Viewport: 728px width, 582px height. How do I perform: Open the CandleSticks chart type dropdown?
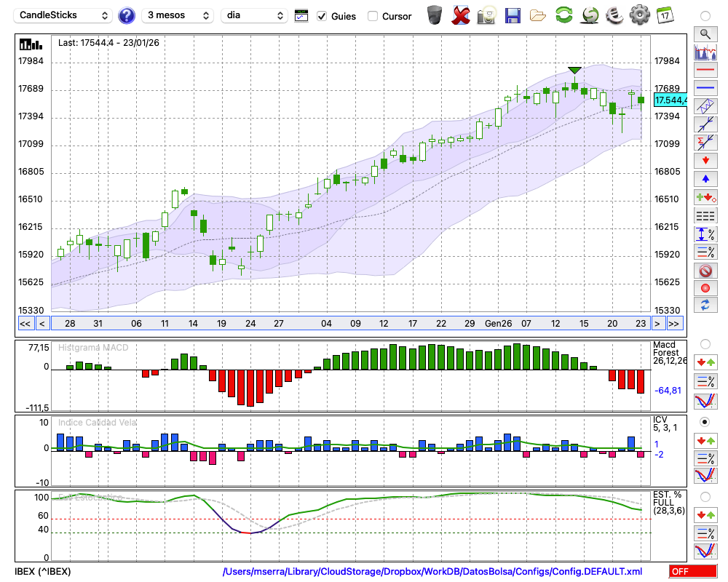click(x=63, y=15)
